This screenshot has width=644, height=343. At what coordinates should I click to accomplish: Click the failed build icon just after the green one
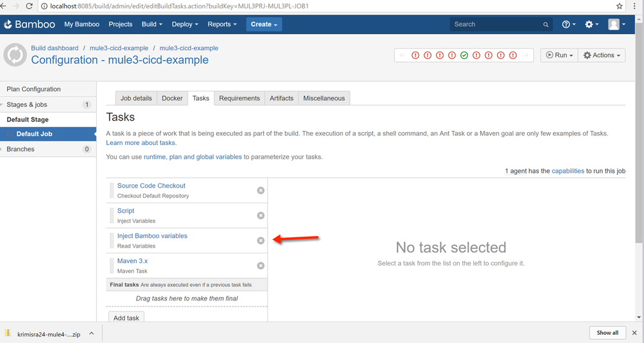pyautogui.click(x=476, y=55)
